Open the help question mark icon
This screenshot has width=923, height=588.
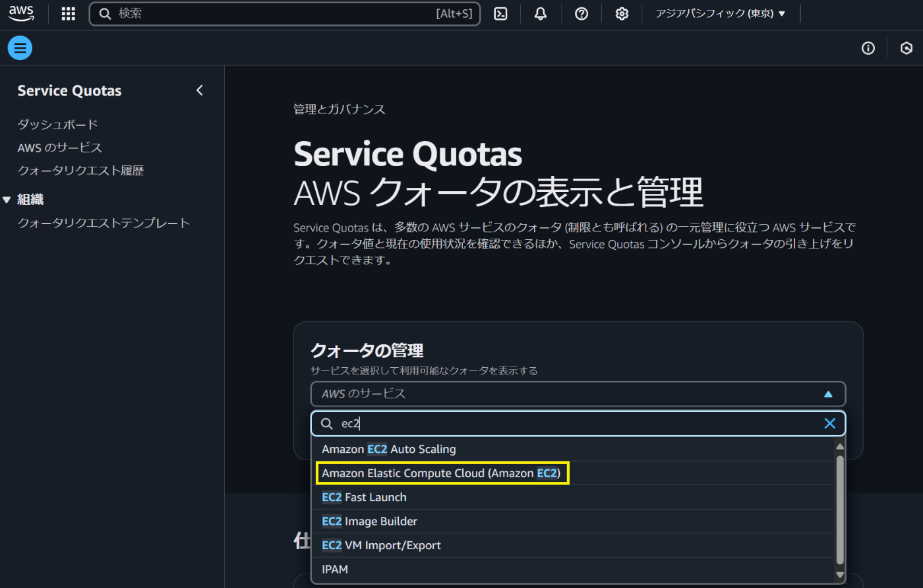pos(581,14)
